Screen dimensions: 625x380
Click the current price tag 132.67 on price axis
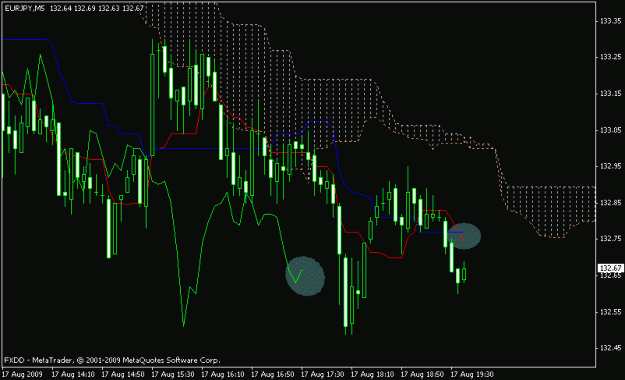[x=611, y=268]
